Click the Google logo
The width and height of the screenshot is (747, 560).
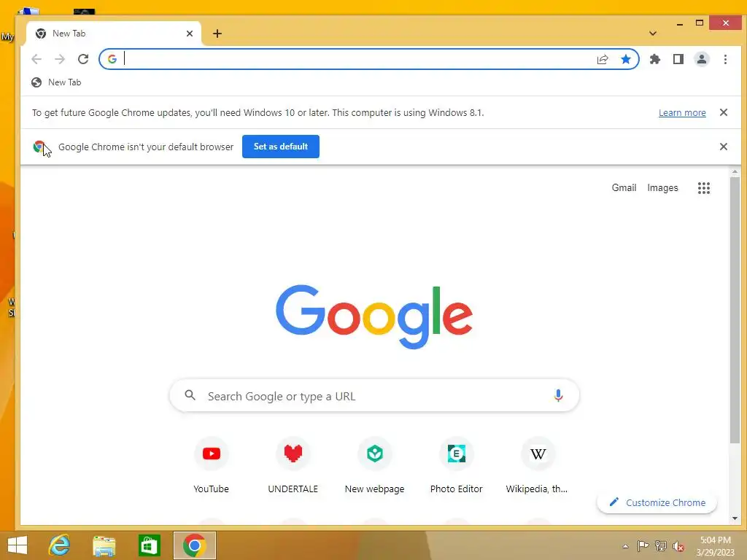tap(374, 316)
